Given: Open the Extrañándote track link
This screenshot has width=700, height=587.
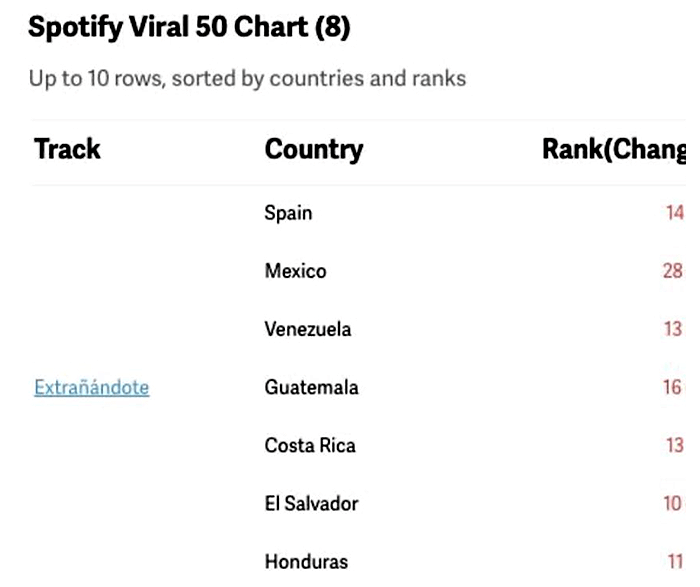Looking at the screenshot, I should point(91,388).
